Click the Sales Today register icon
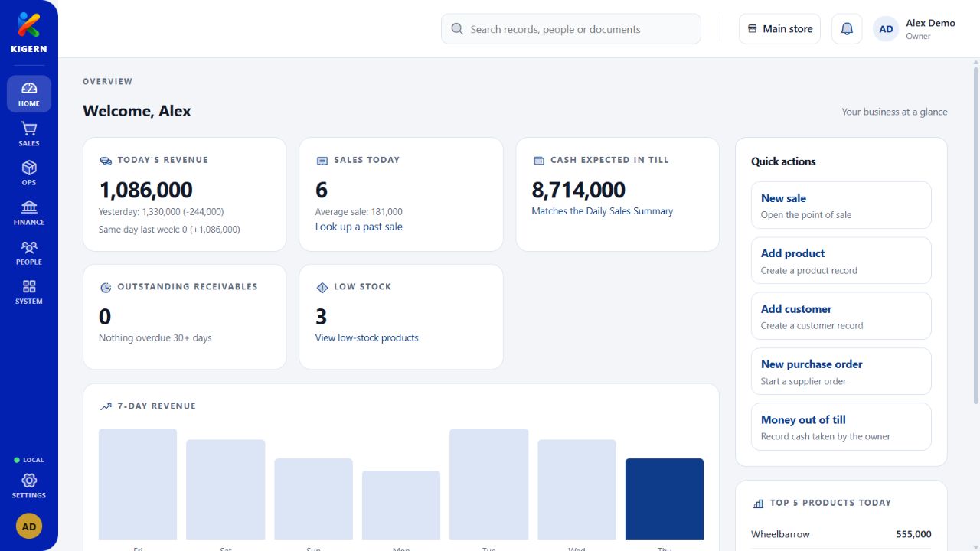 click(322, 161)
